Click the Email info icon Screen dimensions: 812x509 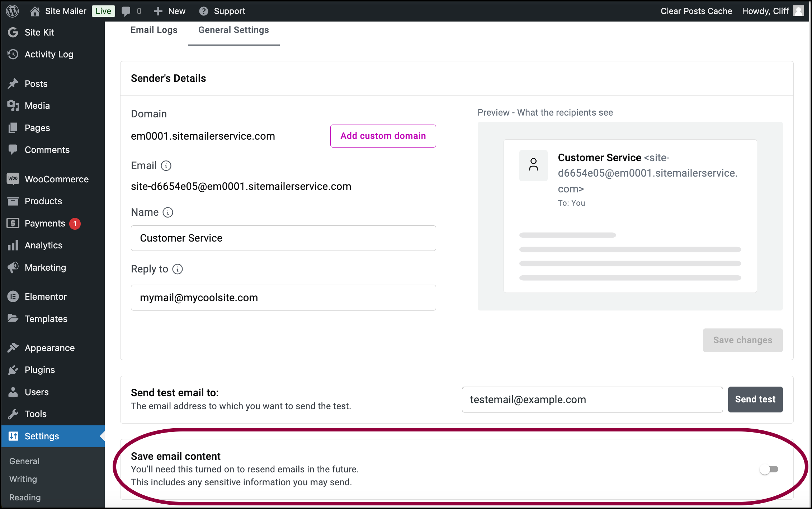coord(166,165)
